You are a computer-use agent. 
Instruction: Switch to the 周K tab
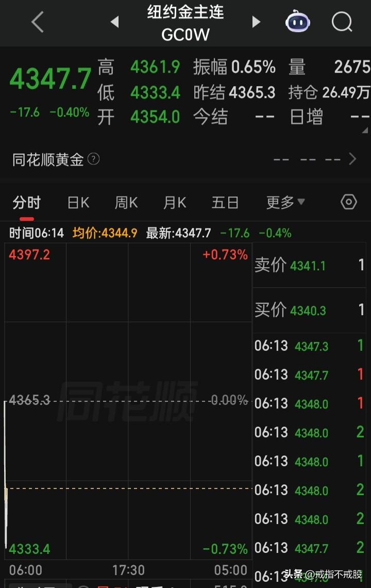point(126,203)
